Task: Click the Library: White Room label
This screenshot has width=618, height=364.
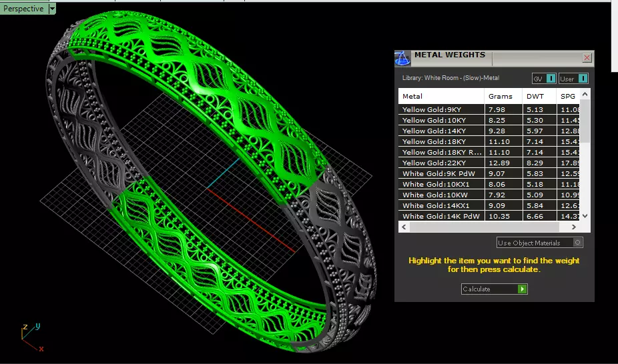Action: click(450, 78)
